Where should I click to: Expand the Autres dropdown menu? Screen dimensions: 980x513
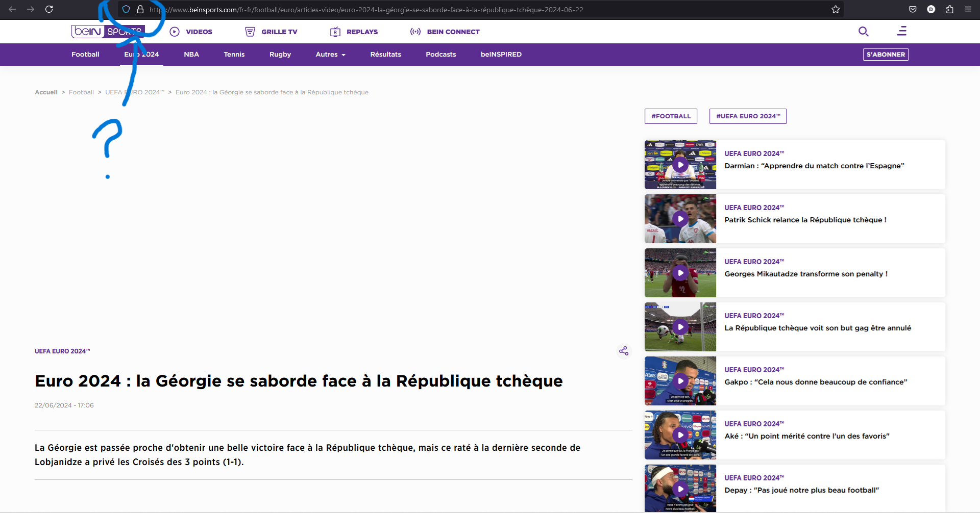pos(330,55)
